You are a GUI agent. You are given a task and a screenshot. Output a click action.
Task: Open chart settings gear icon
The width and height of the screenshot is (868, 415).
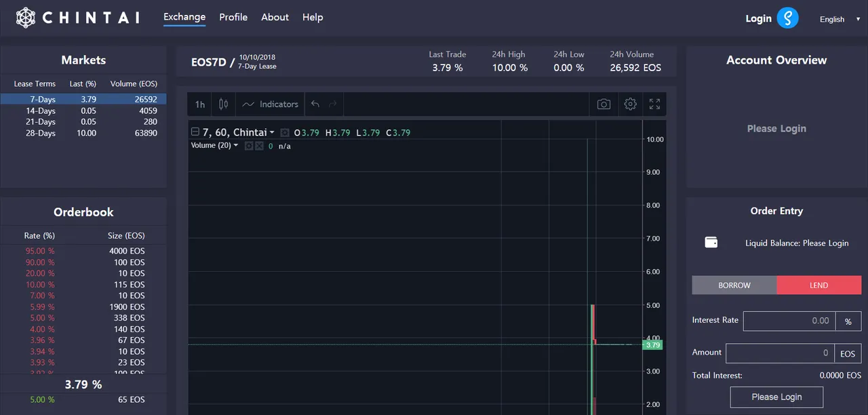pos(631,104)
